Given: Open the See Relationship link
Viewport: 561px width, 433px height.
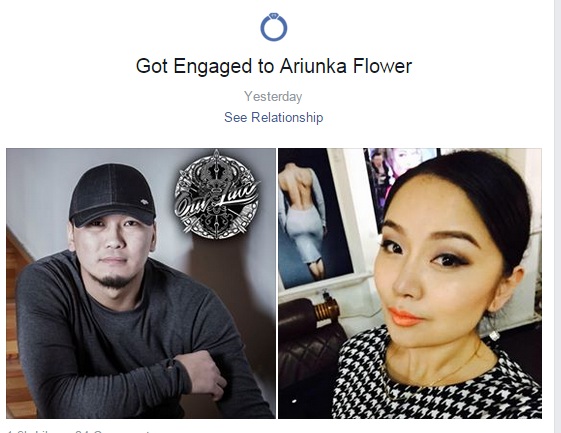Looking at the screenshot, I should pos(274,117).
